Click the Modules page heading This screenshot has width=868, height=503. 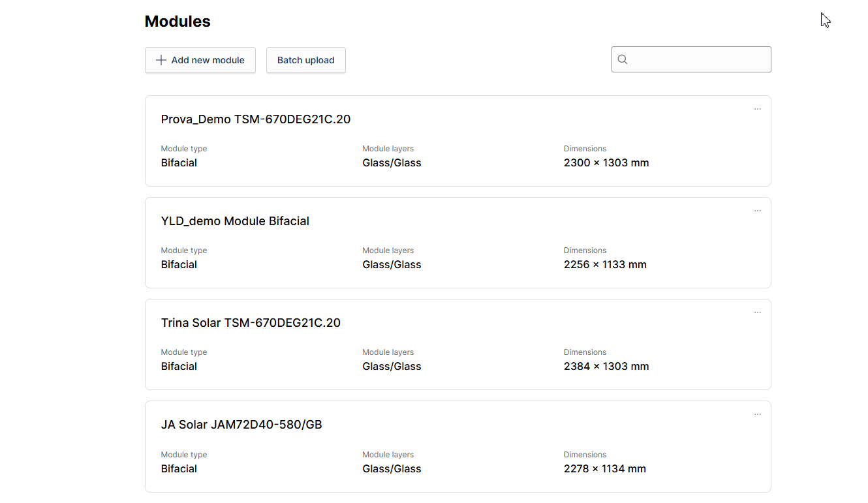click(178, 22)
